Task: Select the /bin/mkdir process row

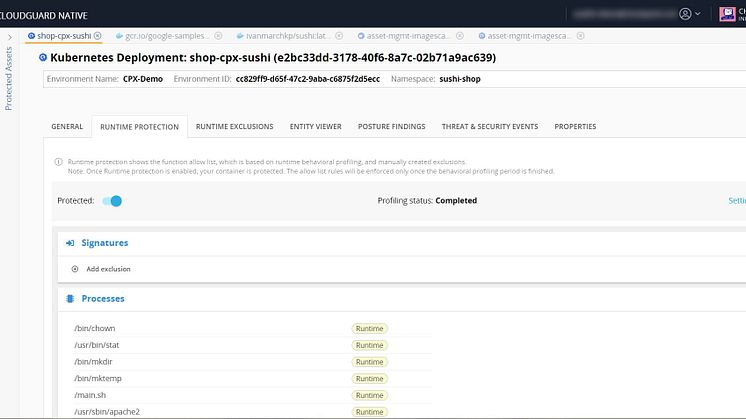Action: (x=252, y=362)
